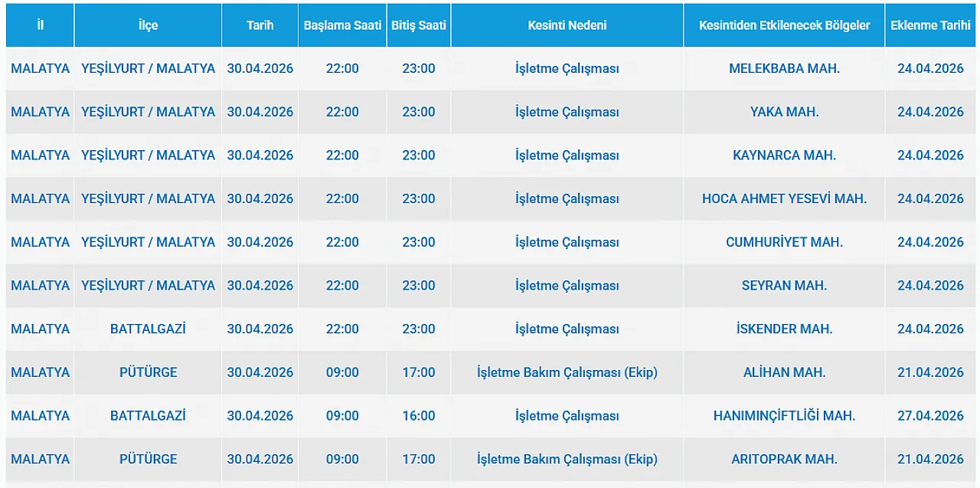Click the Tarih column header
The width and height of the screenshot is (980, 488).
(260, 25)
